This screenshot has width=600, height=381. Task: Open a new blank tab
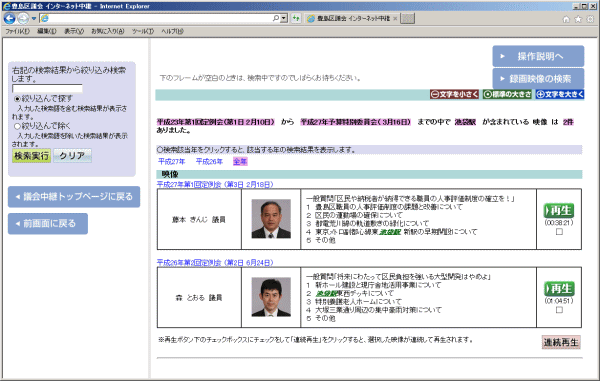tap(408, 18)
